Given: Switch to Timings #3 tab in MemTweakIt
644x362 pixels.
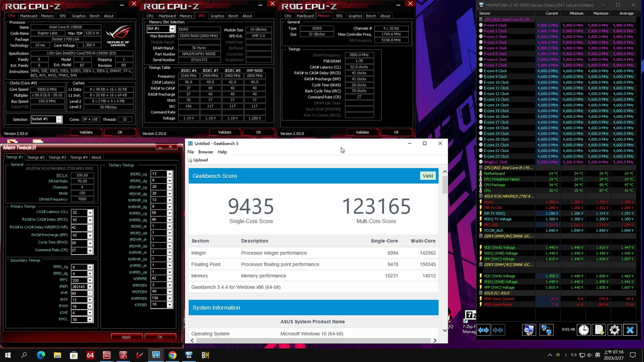Looking at the screenshot, I should point(57,158).
